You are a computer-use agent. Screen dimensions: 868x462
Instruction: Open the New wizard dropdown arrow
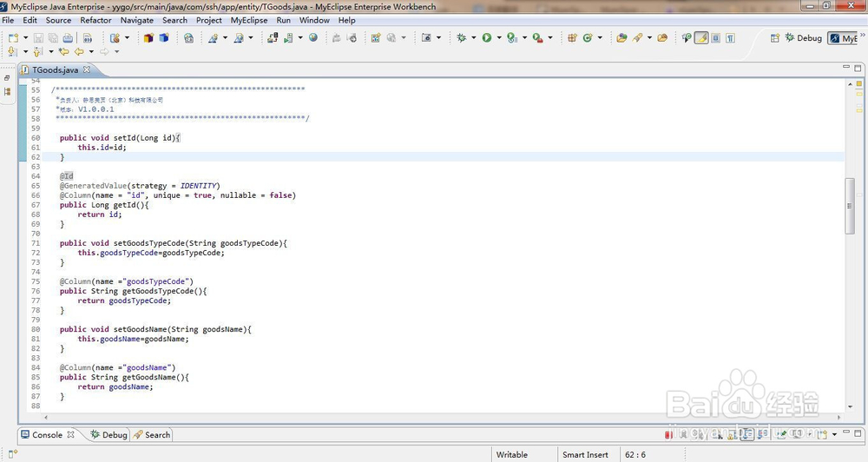[x=25, y=37]
